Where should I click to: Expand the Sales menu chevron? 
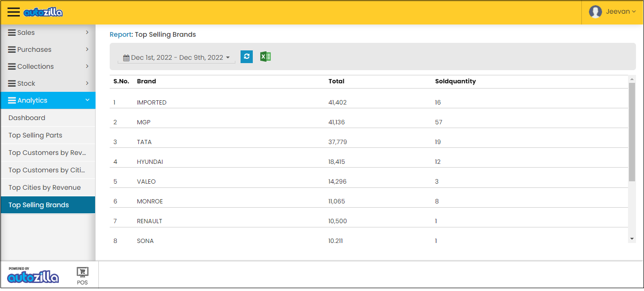coord(87,32)
